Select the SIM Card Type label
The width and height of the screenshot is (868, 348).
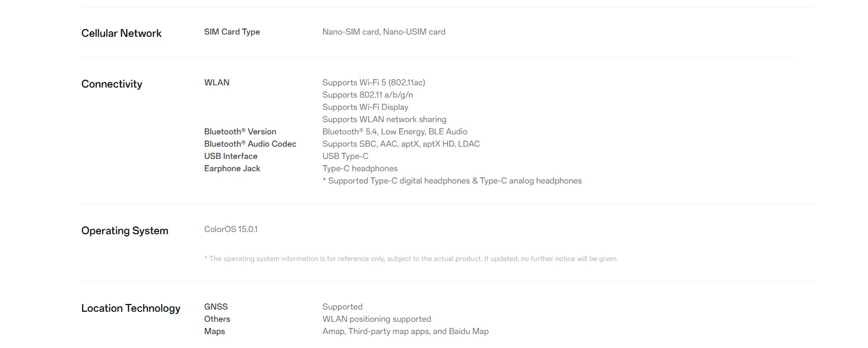[232, 32]
